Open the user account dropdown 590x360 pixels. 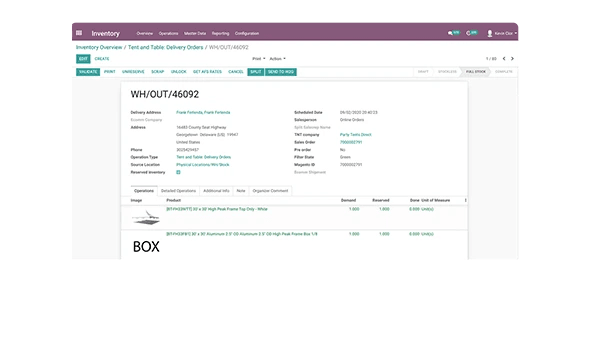(x=502, y=33)
